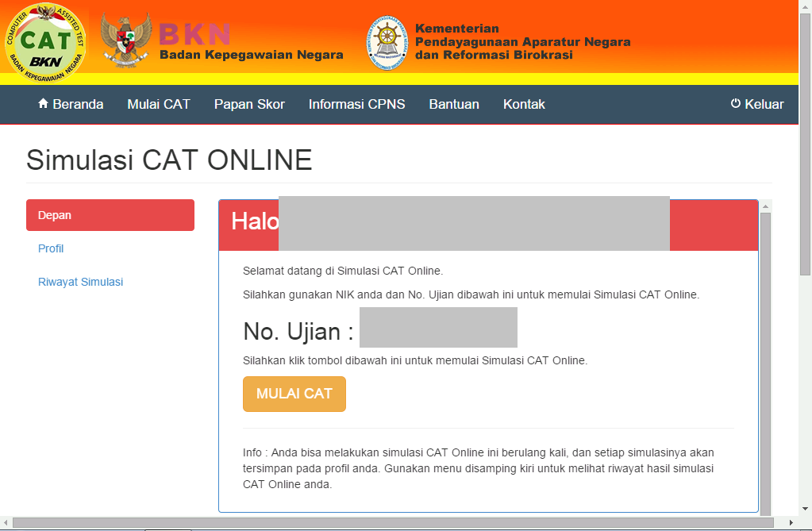Image resolution: width=812 pixels, height=531 pixels.
Task: Open the Profil sidebar link
Action: pyautogui.click(x=51, y=248)
